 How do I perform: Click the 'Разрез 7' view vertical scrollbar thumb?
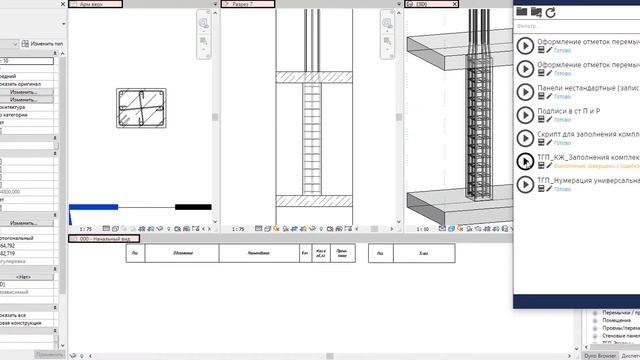[399, 117]
